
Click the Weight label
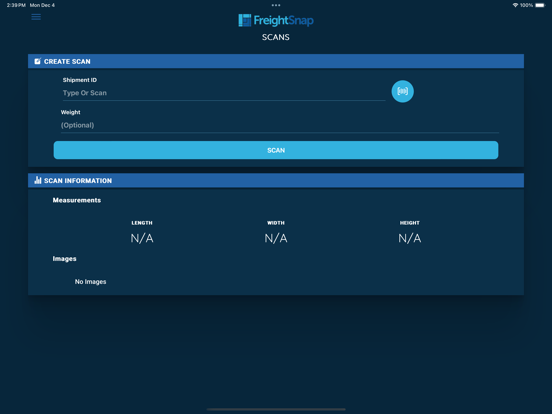(x=70, y=112)
